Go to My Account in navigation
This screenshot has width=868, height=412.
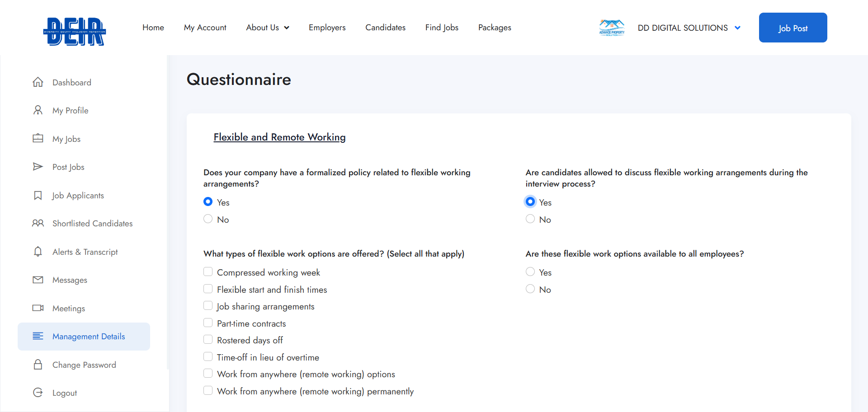(205, 28)
